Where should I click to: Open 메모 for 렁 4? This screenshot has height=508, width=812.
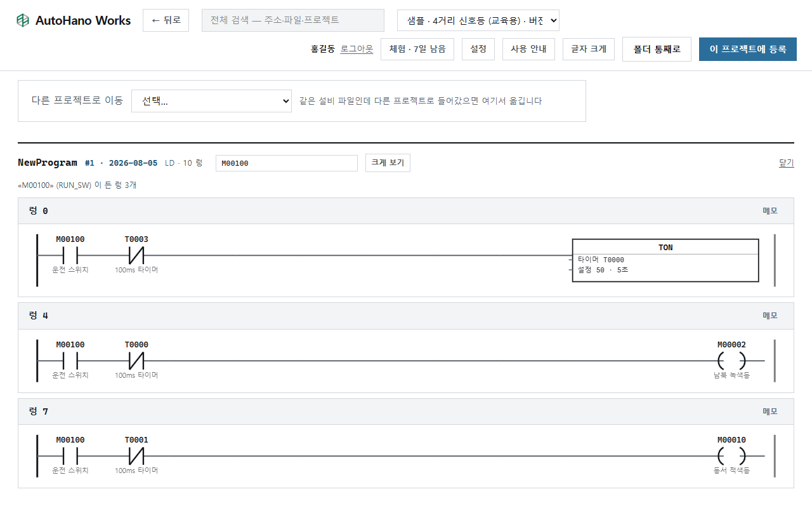[x=769, y=316]
